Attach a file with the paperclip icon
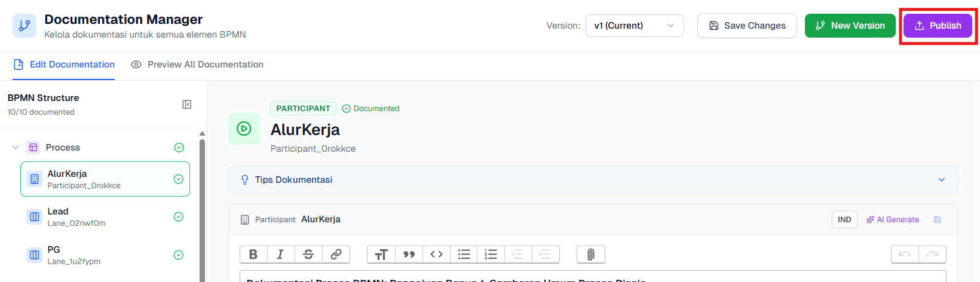 [590, 255]
